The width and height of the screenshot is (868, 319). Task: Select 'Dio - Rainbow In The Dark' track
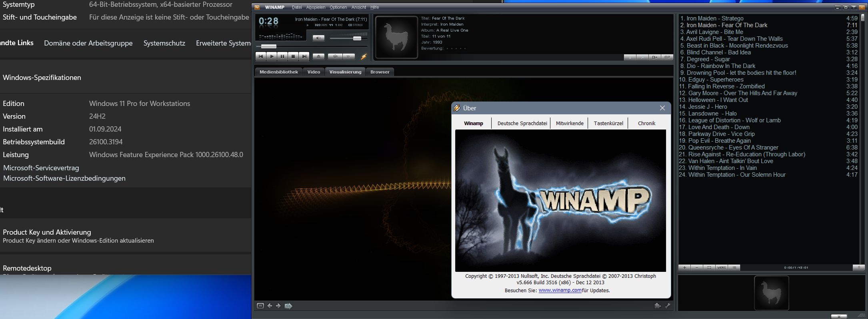pos(768,66)
